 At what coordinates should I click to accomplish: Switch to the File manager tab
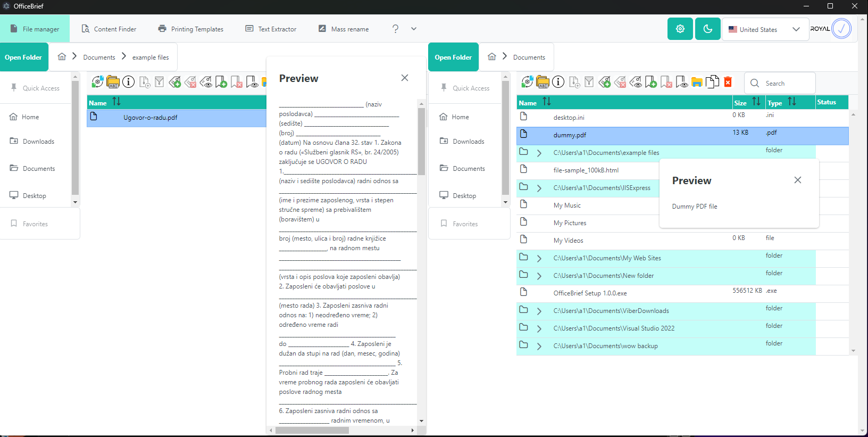35,29
